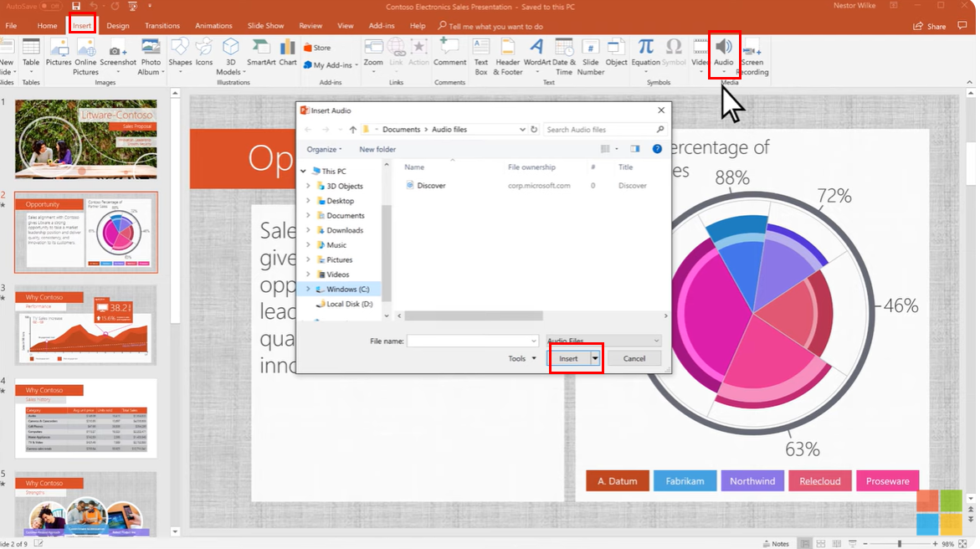Image resolution: width=980 pixels, height=549 pixels.
Task: Collapse the This PC tree node
Action: [304, 171]
